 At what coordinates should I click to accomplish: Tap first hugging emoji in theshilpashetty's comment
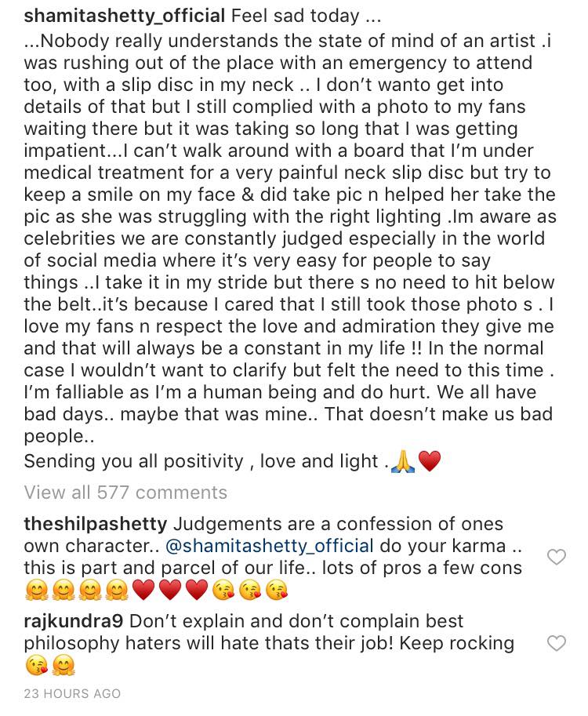coord(35,590)
